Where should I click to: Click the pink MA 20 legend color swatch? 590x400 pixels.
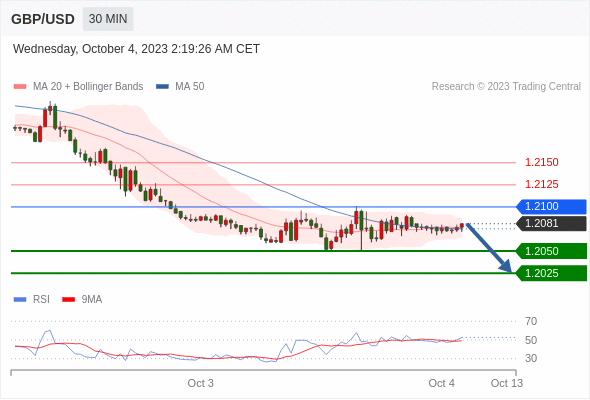click(20, 87)
